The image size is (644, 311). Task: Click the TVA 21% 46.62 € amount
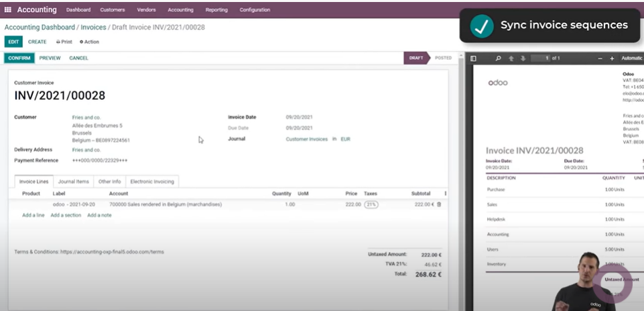click(x=432, y=265)
